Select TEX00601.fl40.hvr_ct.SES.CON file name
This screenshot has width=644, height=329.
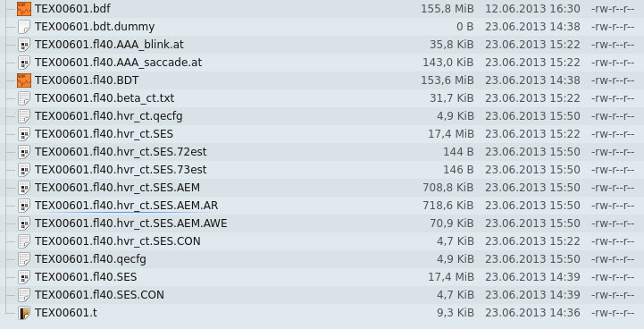[x=118, y=241]
